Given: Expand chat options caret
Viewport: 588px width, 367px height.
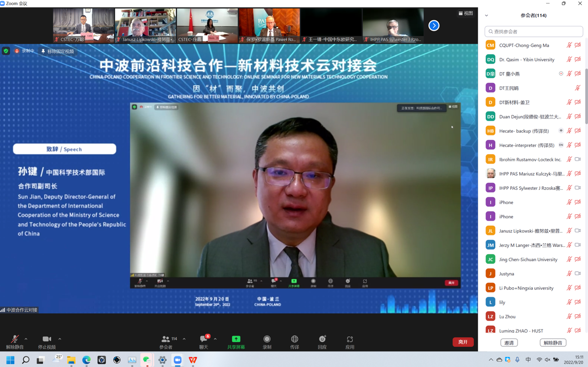Looking at the screenshot, I should pos(215,339).
